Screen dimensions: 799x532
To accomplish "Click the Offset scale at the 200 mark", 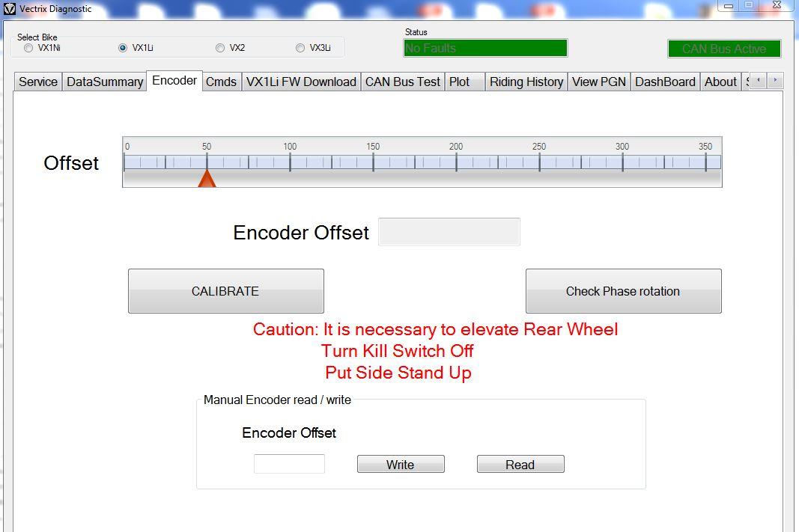I will click(x=456, y=162).
